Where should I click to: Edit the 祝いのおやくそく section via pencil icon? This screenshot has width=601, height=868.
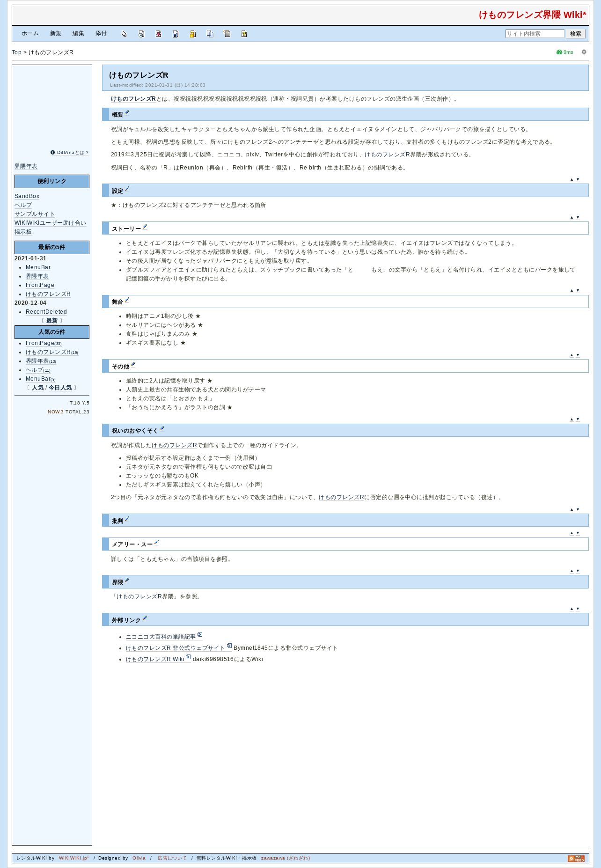click(162, 429)
